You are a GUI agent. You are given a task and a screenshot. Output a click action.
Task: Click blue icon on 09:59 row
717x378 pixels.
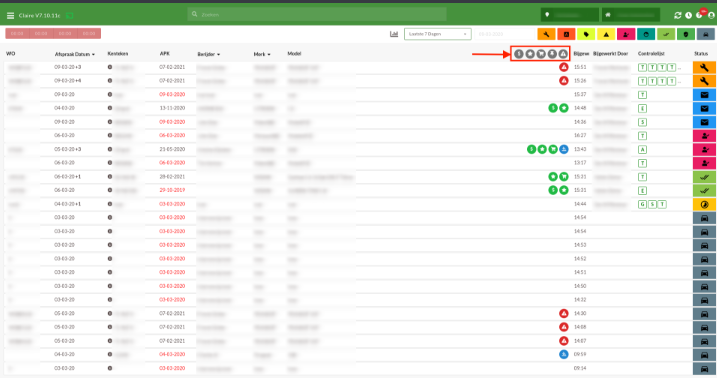point(564,354)
